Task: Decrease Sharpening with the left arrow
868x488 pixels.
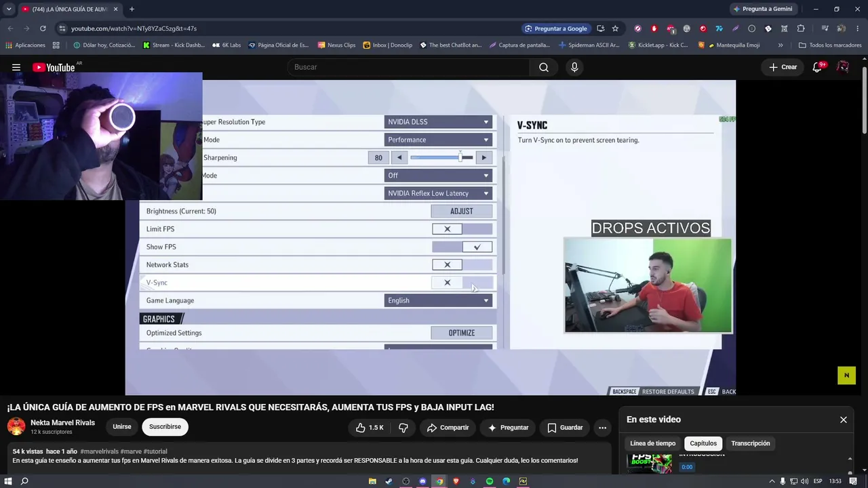Action: (x=399, y=158)
